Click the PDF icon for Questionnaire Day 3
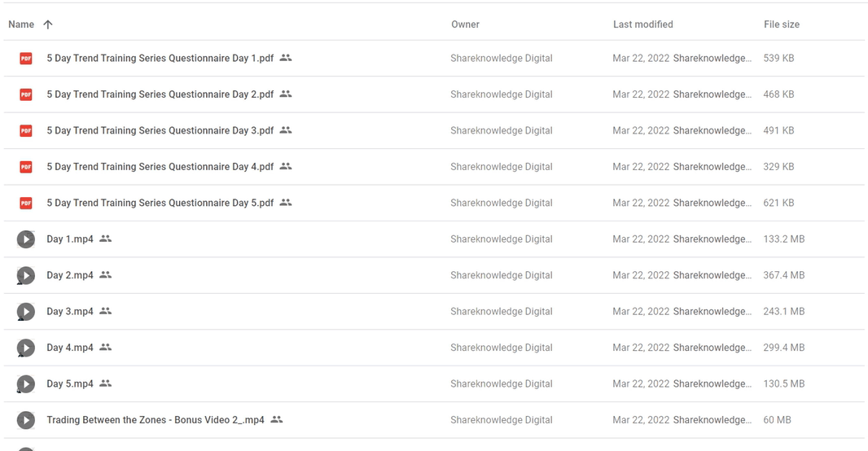 25,130
